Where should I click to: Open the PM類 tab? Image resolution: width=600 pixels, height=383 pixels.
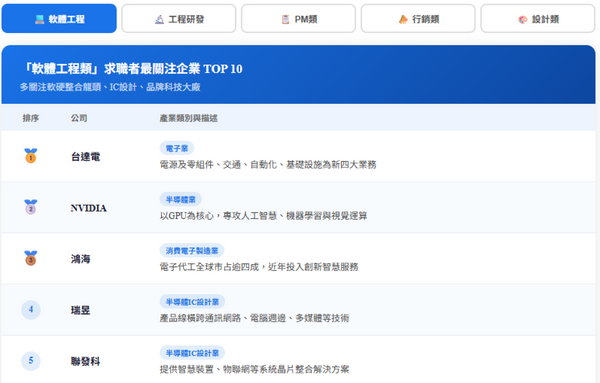(x=298, y=19)
